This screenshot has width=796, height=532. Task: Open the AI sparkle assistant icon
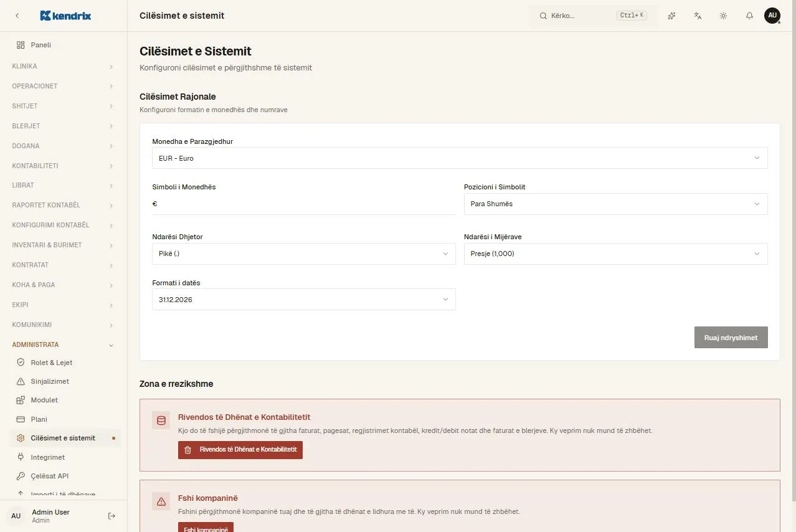671,16
